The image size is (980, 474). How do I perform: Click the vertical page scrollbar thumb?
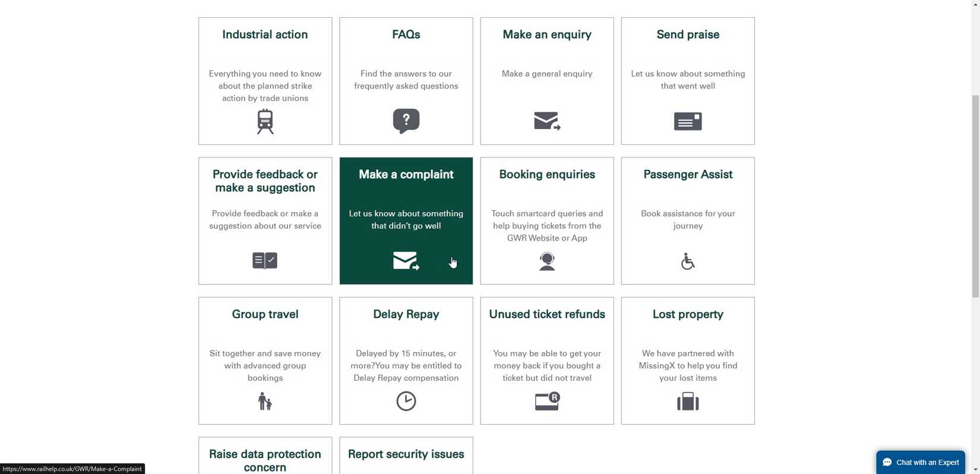tap(975, 196)
